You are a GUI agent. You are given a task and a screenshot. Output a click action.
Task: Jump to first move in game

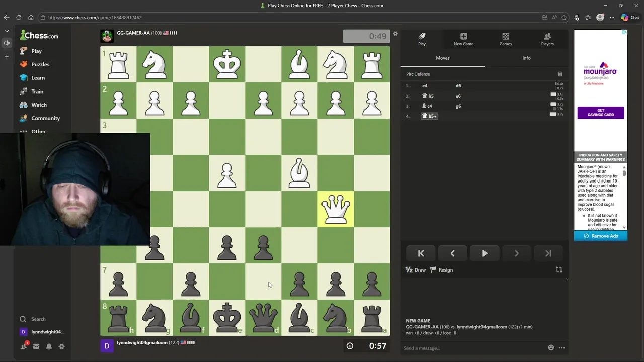pos(421,254)
